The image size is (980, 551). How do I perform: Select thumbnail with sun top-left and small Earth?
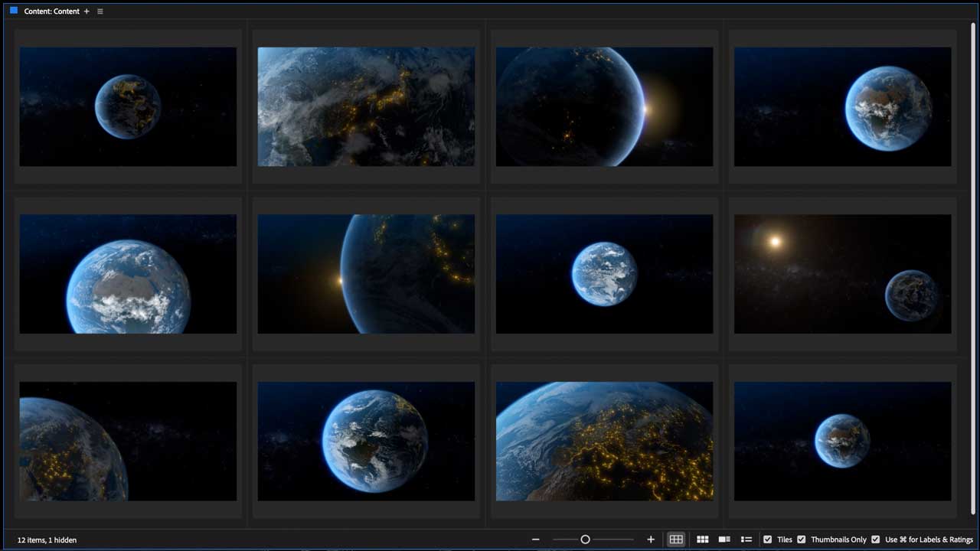tap(842, 274)
